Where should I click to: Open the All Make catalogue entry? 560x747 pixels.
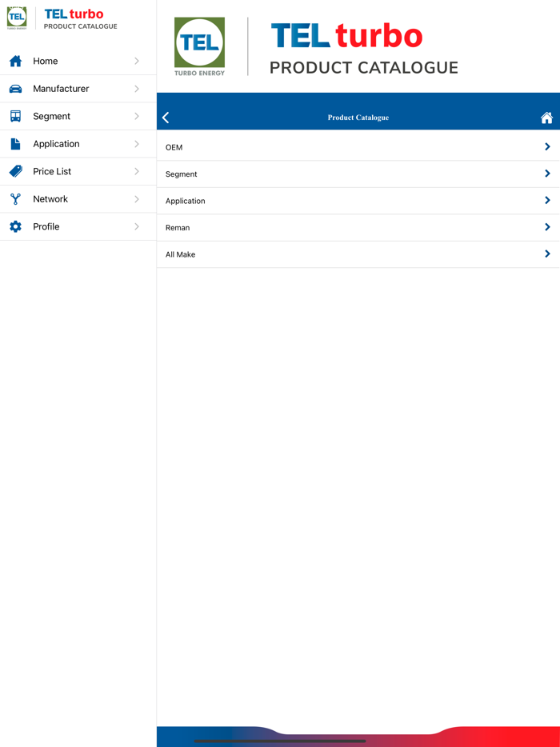[x=358, y=254]
